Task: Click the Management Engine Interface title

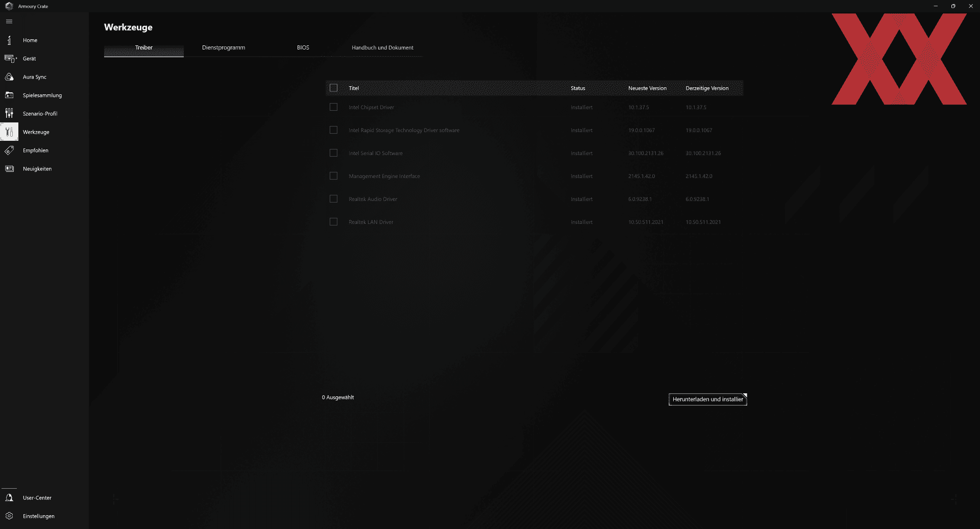Action: click(384, 177)
